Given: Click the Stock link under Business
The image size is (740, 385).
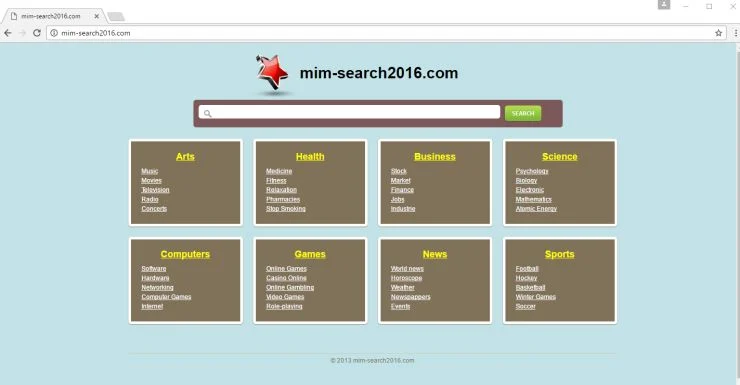Looking at the screenshot, I should [x=398, y=171].
